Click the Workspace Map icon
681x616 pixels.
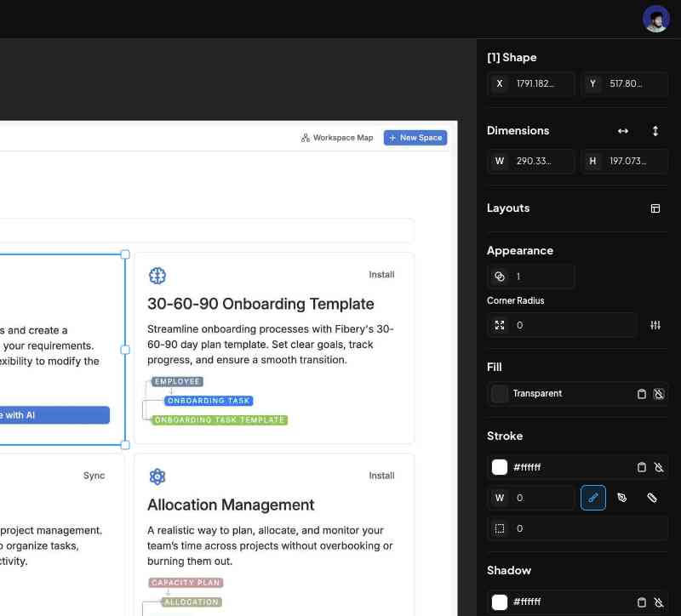click(x=306, y=138)
